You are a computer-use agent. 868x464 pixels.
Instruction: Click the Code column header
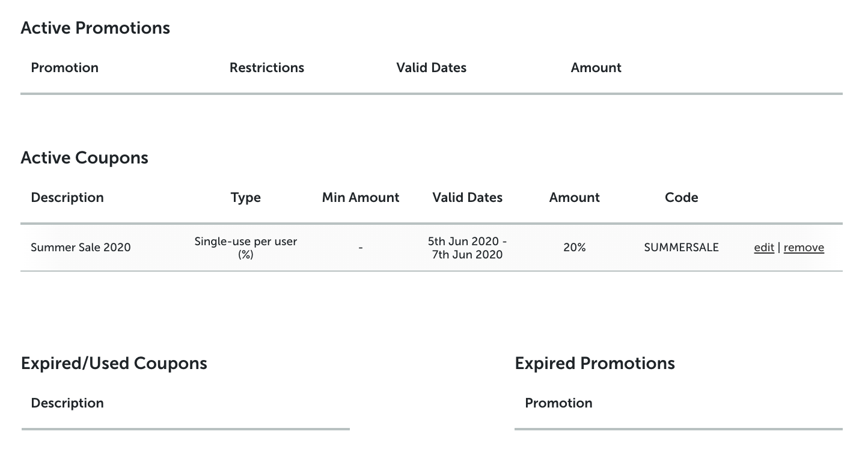coord(682,198)
